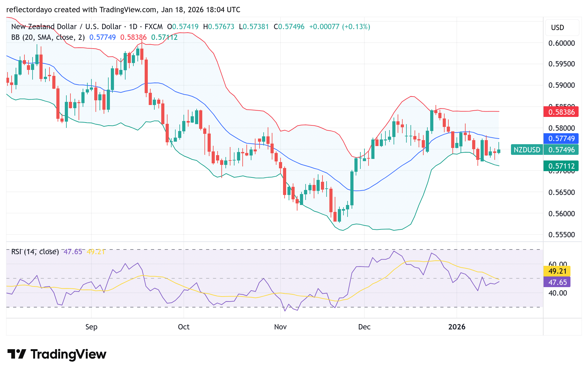Open the USD currency dropdown
The image size is (588, 373).
coord(562,28)
